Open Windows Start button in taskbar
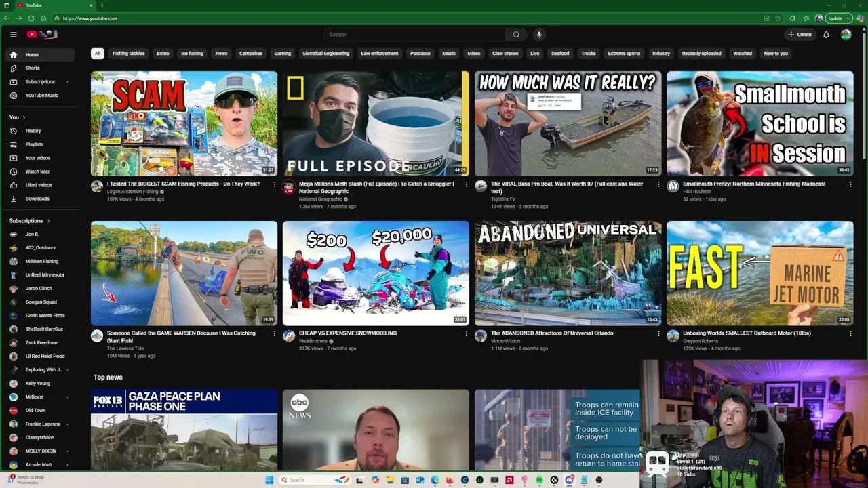 269,480
